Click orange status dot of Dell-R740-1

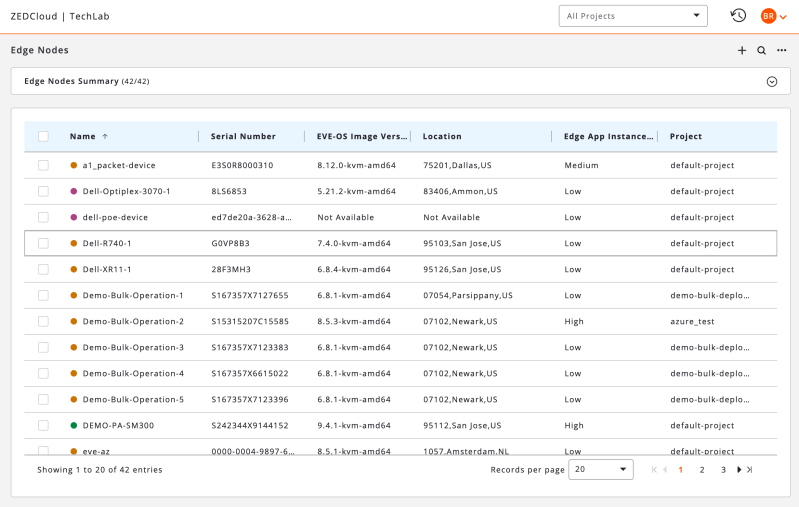click(73, 243)
